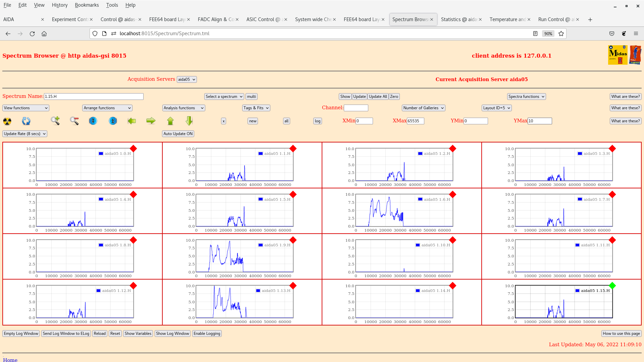Image resolution: width=644 pixels, height=362 pixels.
Task: Select red diamond on aida05 1.6.H
Action: click(453, 194)
